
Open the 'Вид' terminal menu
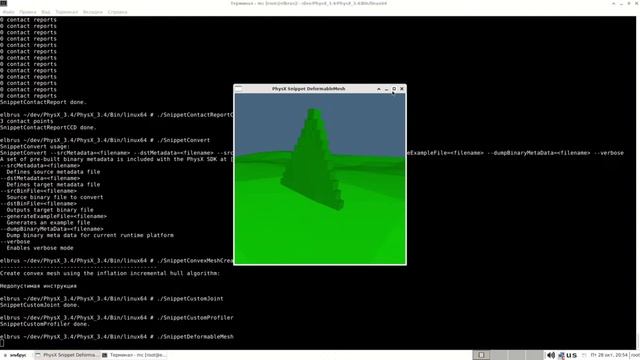pos(46,12)
